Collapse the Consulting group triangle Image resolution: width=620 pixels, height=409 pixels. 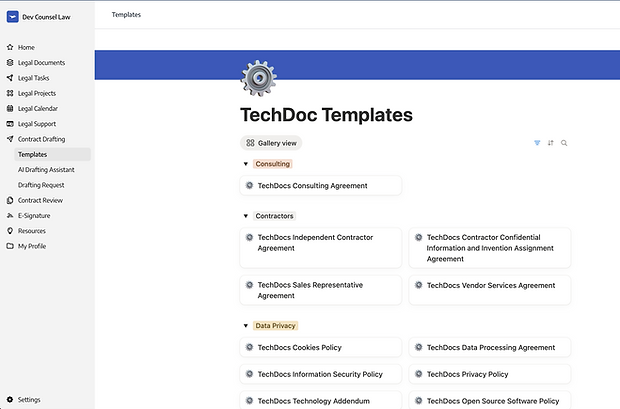coord(246,164)
